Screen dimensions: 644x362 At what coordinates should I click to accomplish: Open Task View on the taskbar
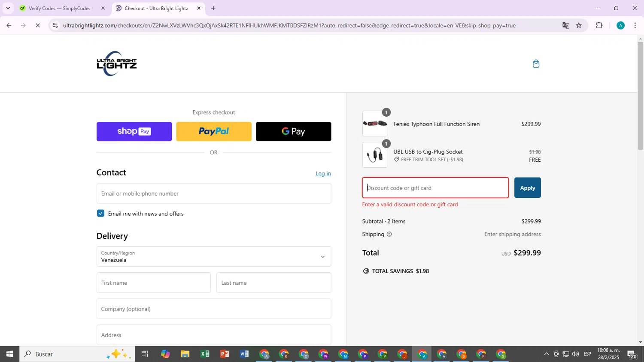point(145,354)
